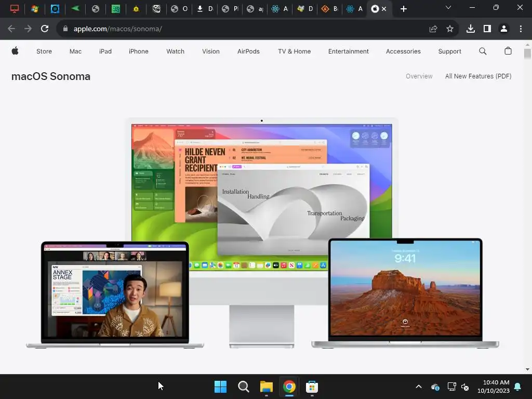Click the MacBook video call image

[115, 295]
